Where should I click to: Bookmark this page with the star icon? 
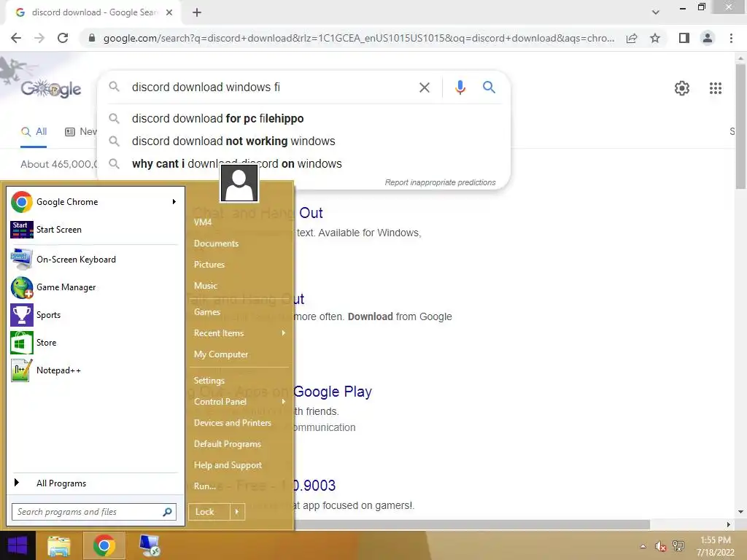[655, 38]
